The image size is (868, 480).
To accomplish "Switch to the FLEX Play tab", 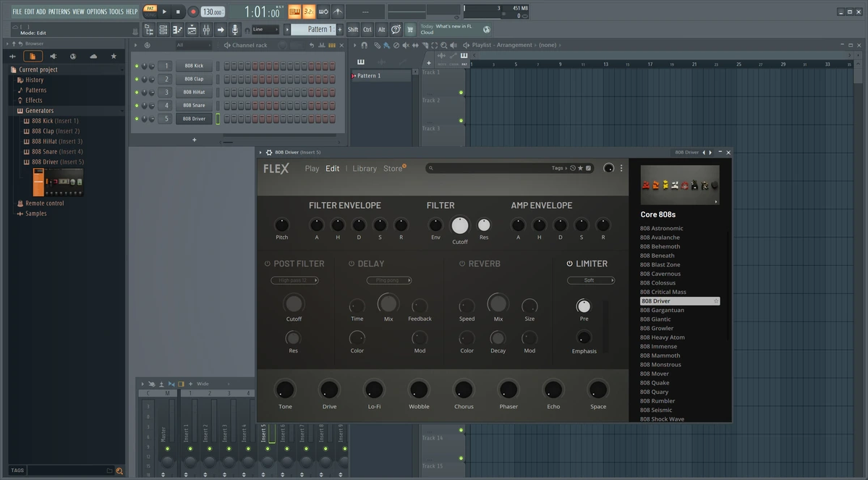I will 312,169.
